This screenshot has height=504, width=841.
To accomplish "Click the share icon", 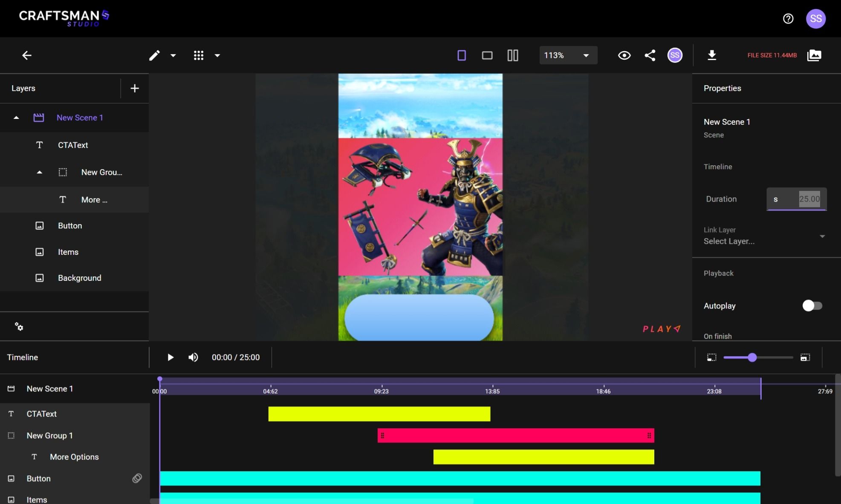I will 650,55.
